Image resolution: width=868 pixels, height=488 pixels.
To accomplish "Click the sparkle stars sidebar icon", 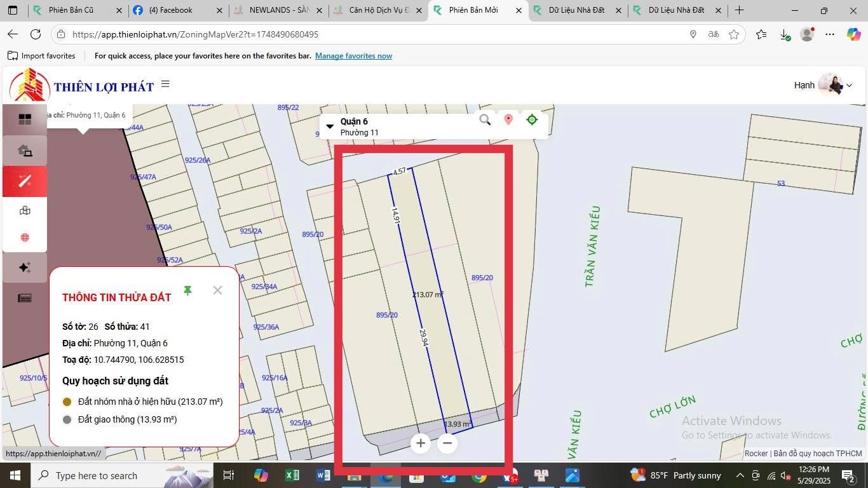I will (25, 268).
